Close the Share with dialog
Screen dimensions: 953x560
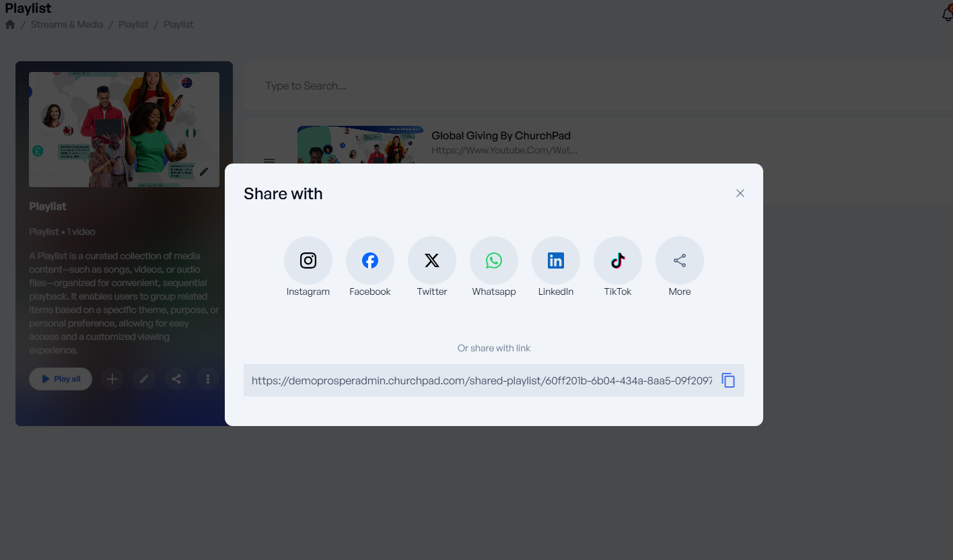tap(740, 193)
